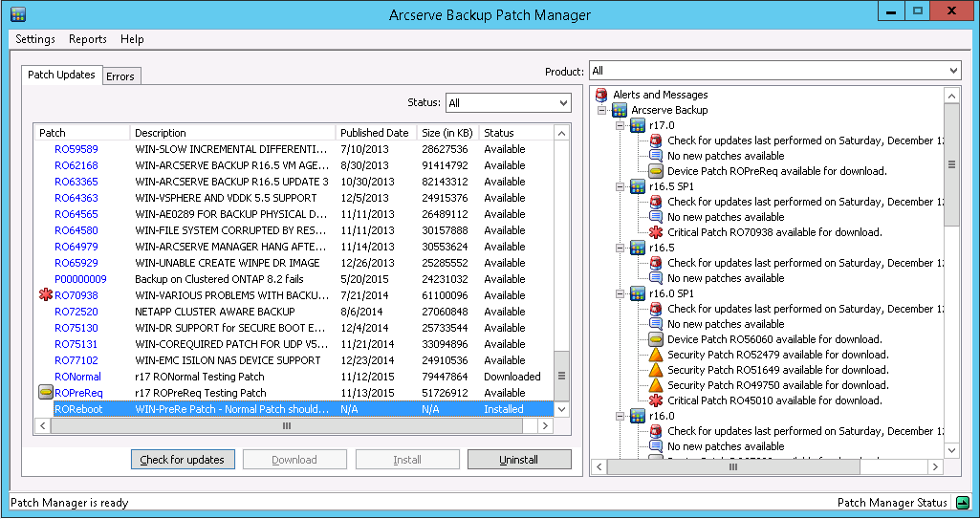Open the Reports menu

coord(87,39)
